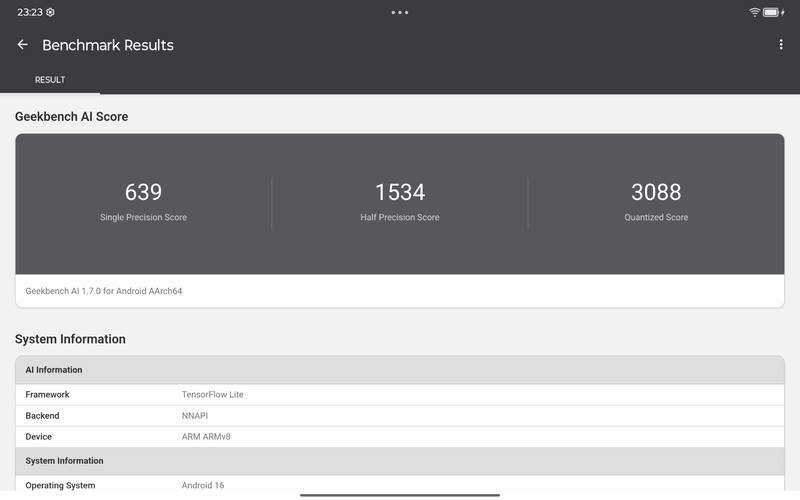Open the three-dot pill at top center
This screenshot has height=500, width=800.
click(x=400, y=12)
